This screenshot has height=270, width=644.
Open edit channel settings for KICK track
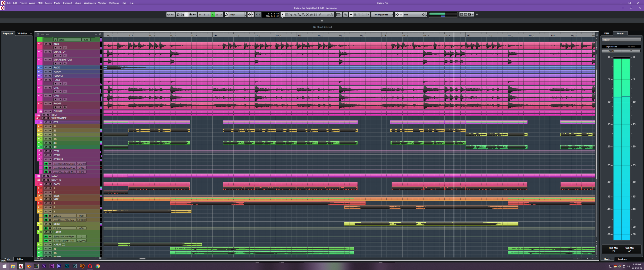click(65, 47)
